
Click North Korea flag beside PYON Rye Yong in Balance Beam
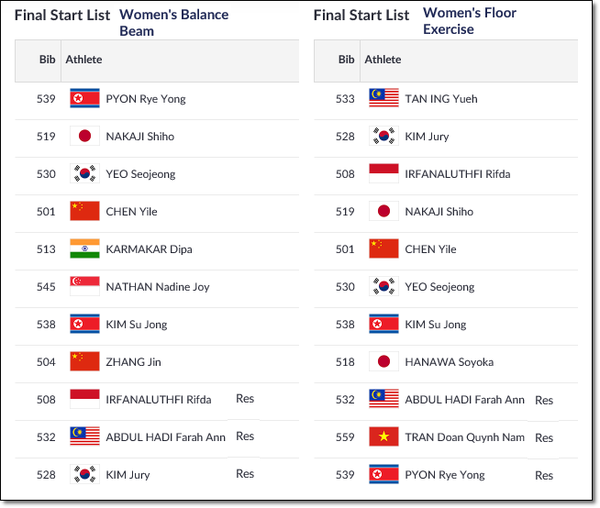[85, 98]
